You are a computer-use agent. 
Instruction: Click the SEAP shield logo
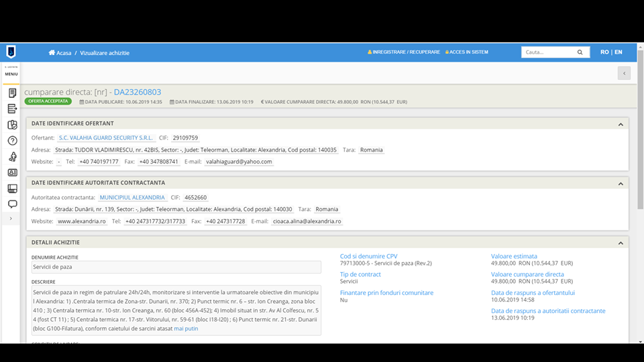coord(11,52)
